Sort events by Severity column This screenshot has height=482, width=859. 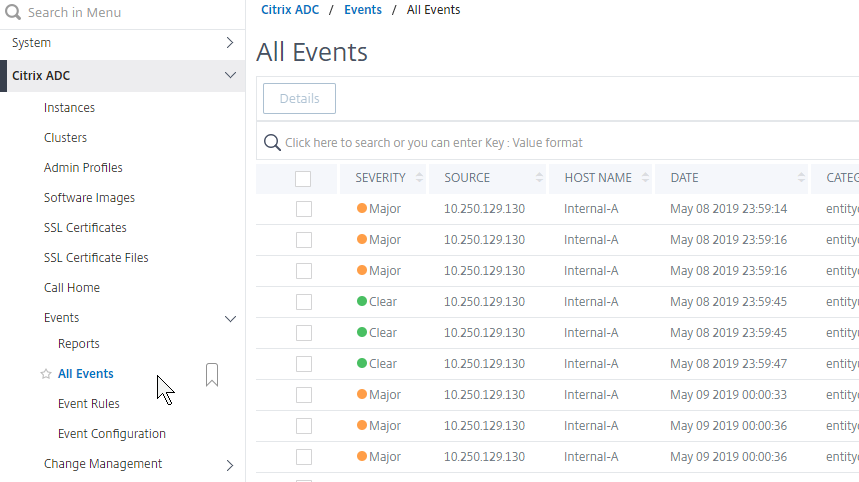[419, 177]
